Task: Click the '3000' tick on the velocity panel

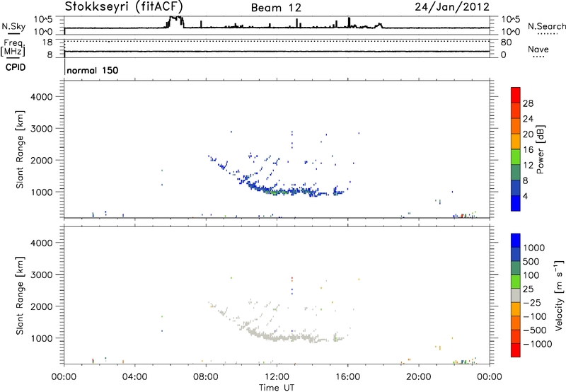Action: (x=41, y=275)
